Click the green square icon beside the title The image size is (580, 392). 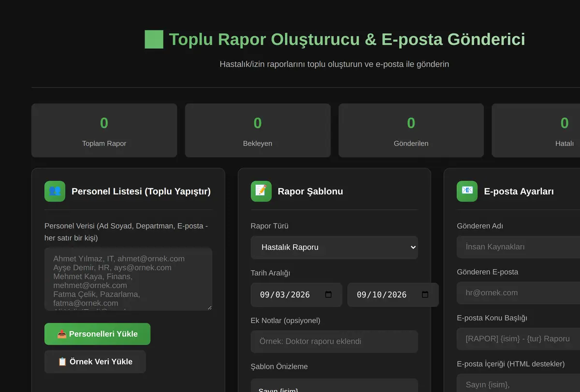(x=154, y=39)
